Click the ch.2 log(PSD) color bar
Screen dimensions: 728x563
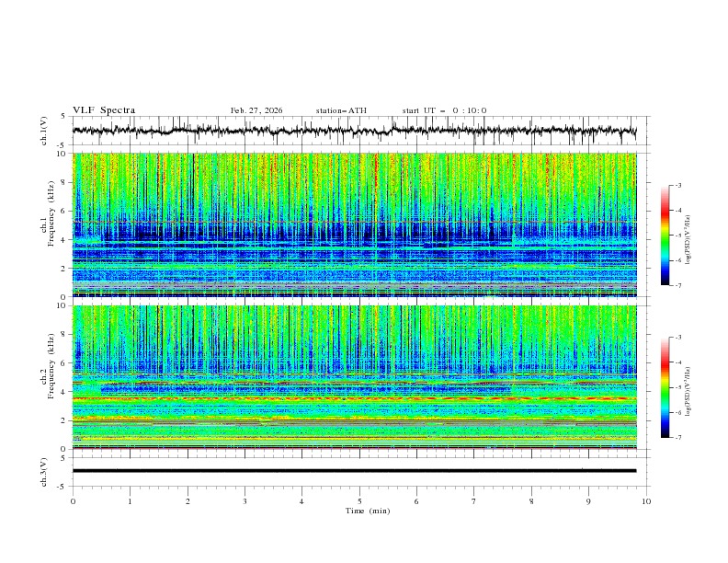coord(665,387)
